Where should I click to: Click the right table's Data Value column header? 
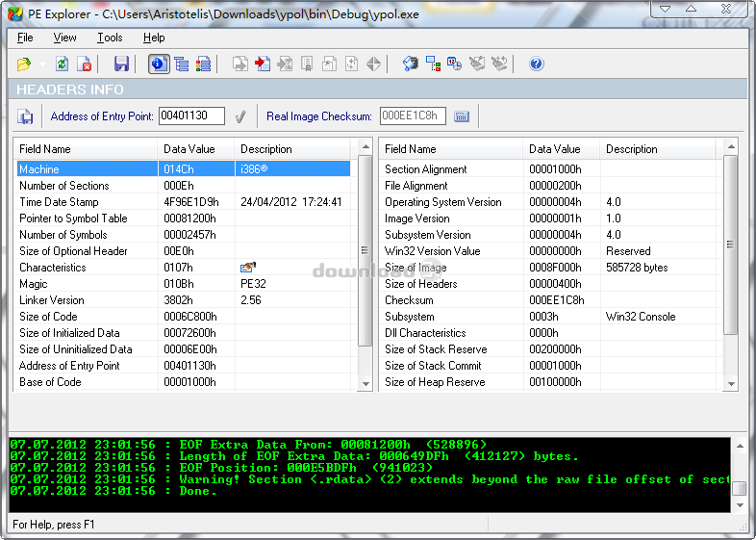tap(561, 149)
